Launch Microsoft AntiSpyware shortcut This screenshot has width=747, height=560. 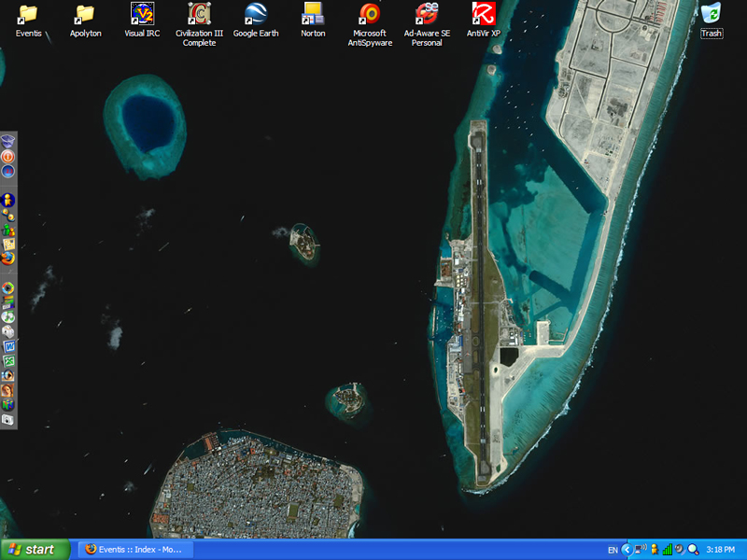pos(370,14)
